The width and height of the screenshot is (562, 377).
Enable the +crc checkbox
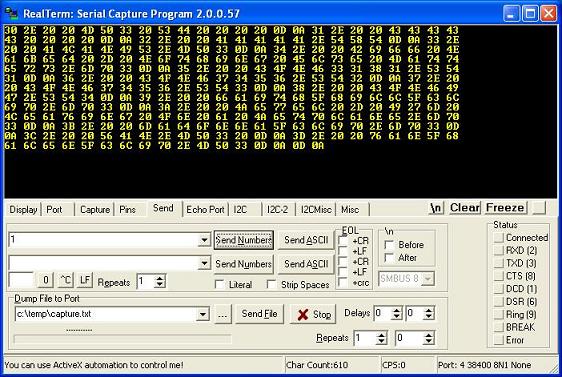click(x=343, y=283)
